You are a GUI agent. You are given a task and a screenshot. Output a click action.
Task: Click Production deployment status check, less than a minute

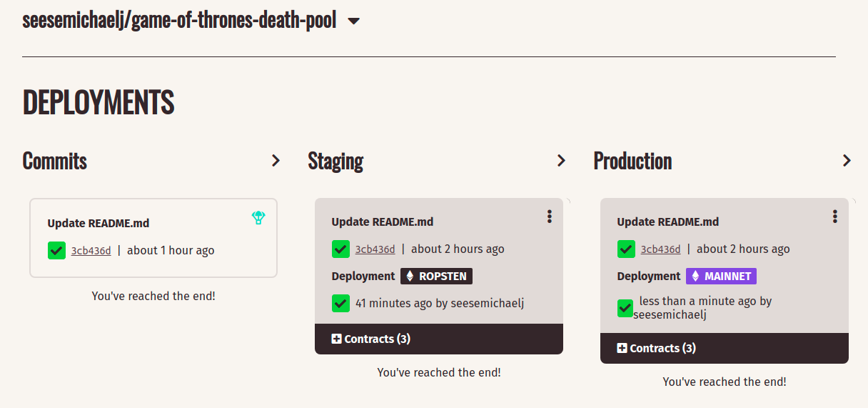[625, 308]
